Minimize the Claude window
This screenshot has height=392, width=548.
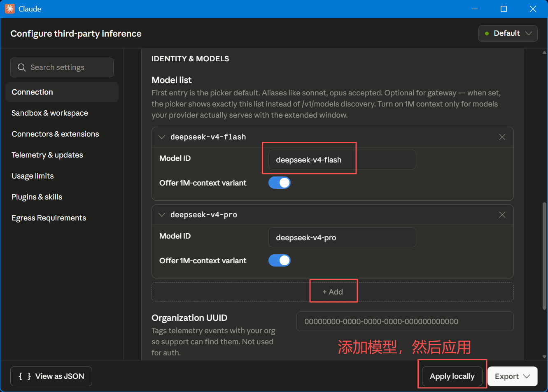pos(475,9)
